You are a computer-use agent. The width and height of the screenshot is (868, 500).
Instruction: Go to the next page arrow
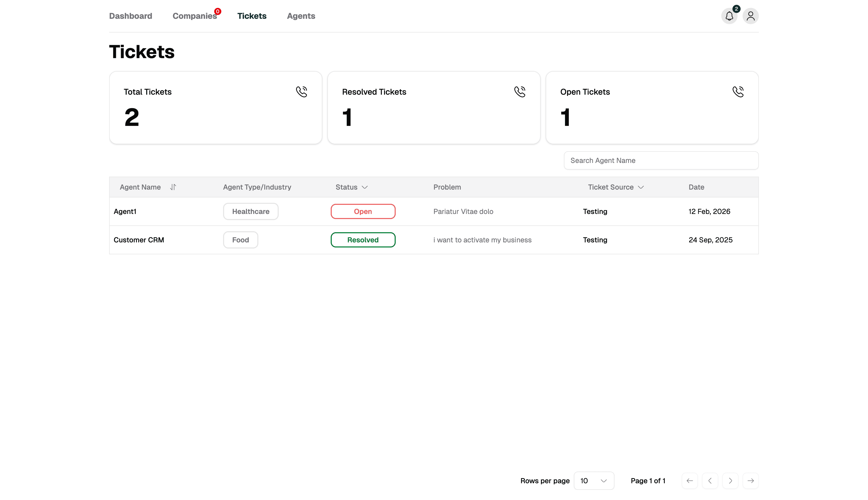pyautogui.click(x=731, y=481)
